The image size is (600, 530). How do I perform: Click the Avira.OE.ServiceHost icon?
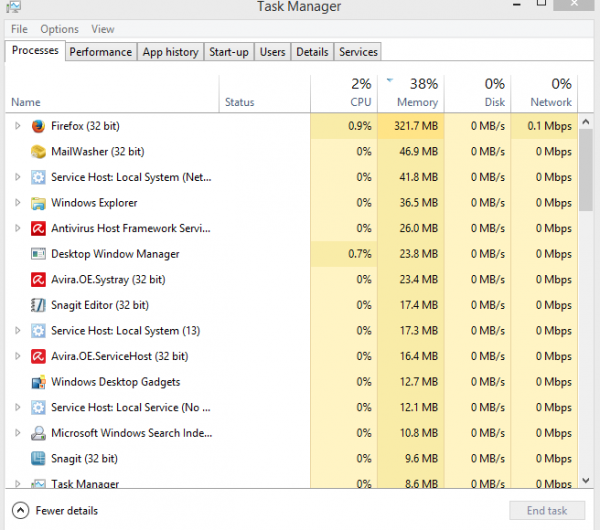click(38, 356)
